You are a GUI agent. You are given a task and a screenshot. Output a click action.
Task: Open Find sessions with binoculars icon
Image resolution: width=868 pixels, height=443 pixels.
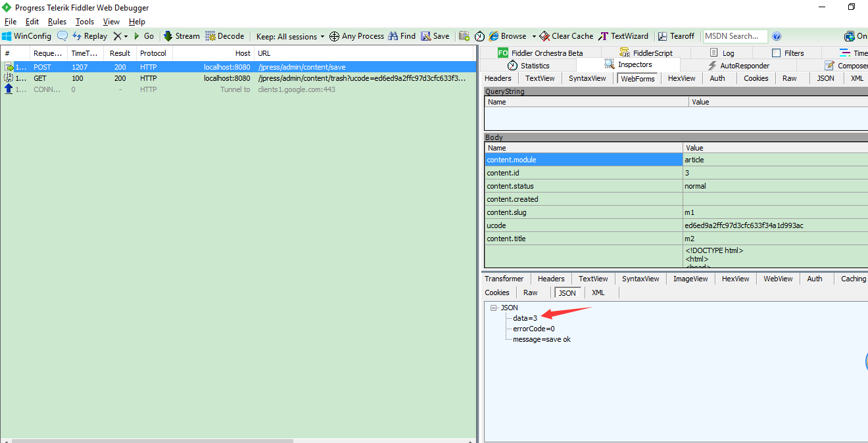tap(402, 36)
